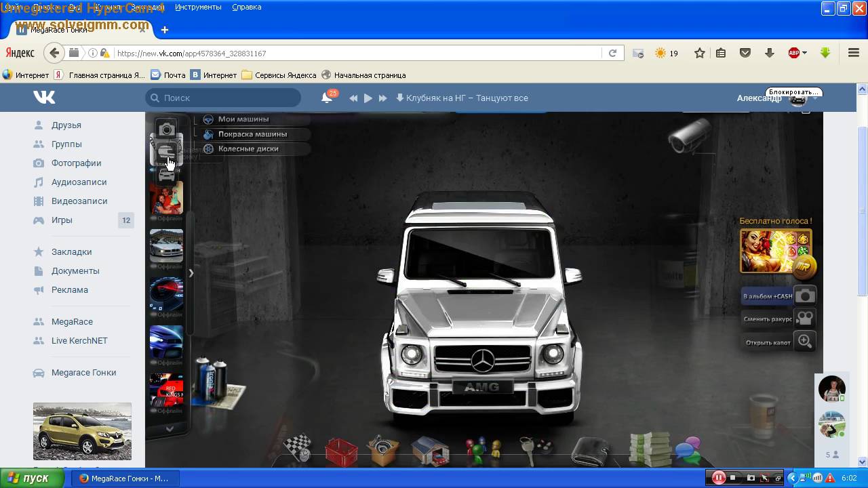Image resolution: width=868 pixels, height=488 pixels.
Task: Click the VK logo
Action: pos(44,98)
